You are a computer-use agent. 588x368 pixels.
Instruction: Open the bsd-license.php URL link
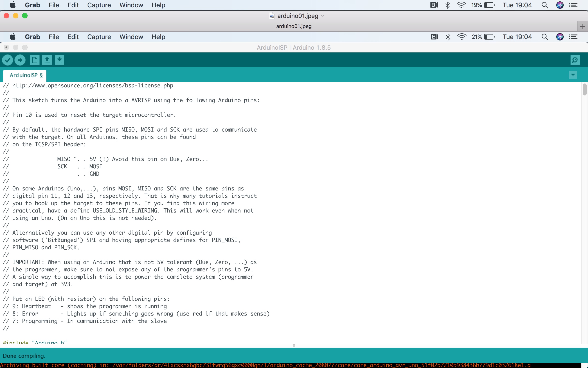(93, 85)
